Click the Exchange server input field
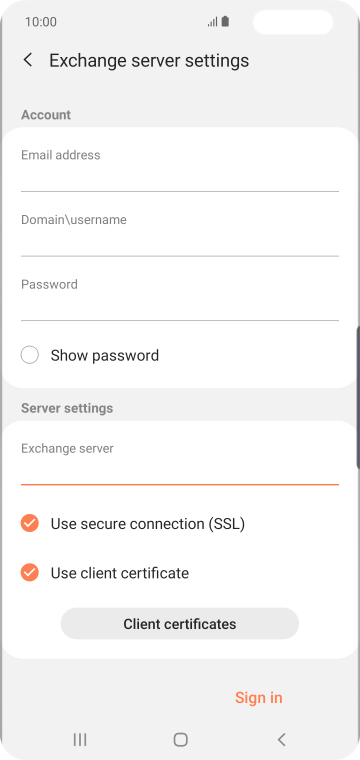This screenshot has width=360, height=760. tap(180, 462)
